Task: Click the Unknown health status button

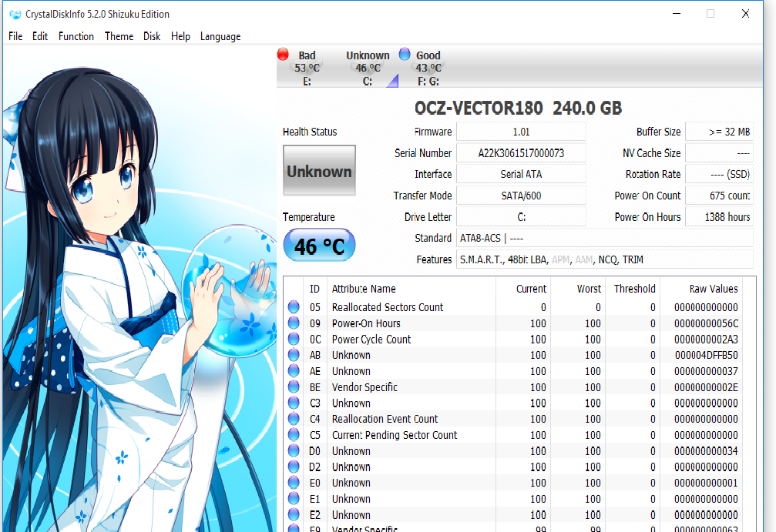Action: pos(319,171)
